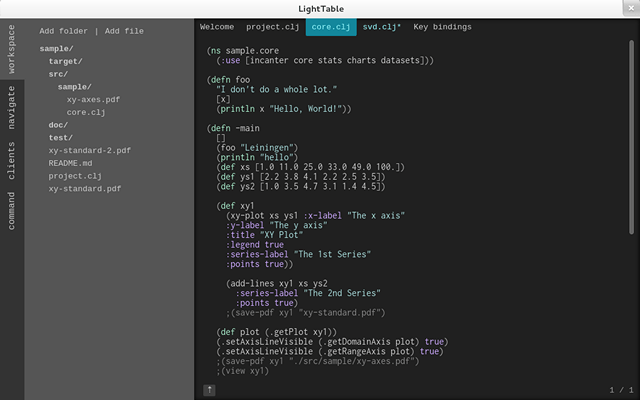Switch to the svd.clj tab

coord(381,27)
